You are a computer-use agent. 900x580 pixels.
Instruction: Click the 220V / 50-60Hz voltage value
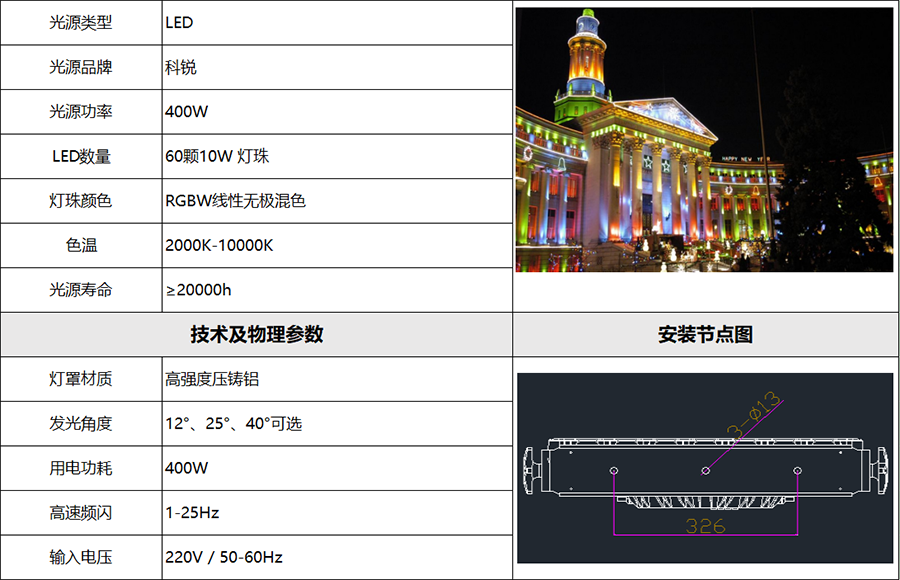pyautogui.click(x=224, y=557)
